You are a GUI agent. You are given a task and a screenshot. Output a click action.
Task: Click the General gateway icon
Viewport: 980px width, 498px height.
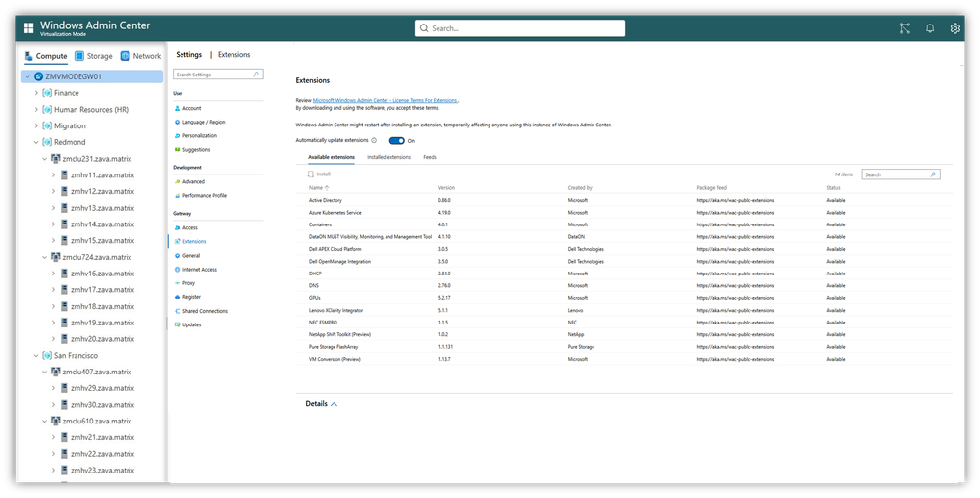point(177,256)
